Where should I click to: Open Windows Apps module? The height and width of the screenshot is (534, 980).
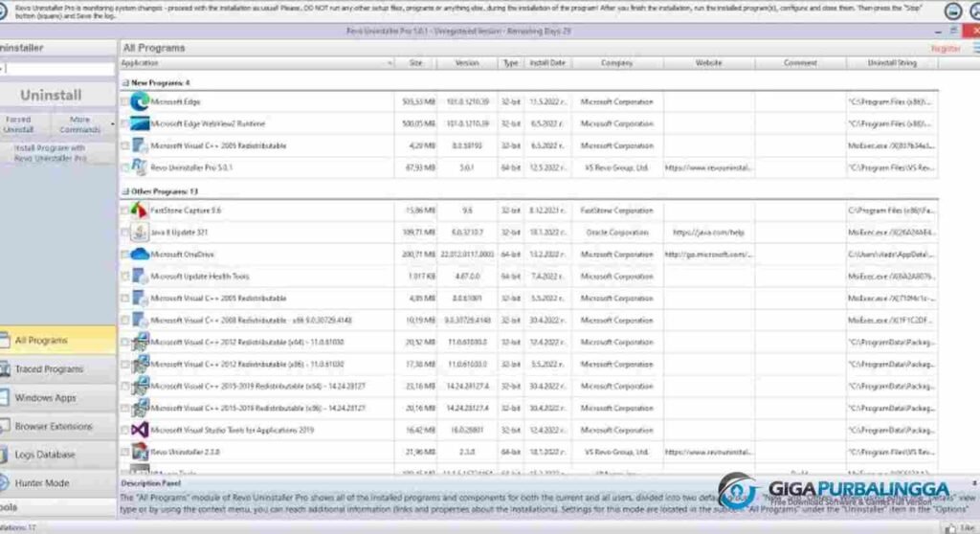click(x=58, y=398)
